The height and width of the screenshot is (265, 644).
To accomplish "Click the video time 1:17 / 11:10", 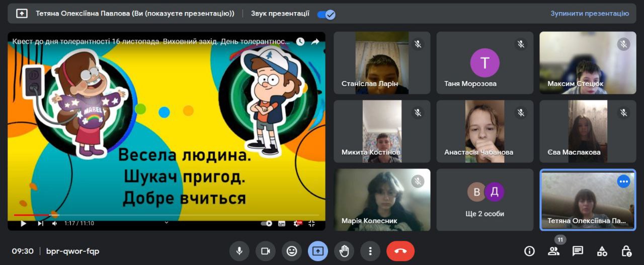I will pos(79,223).
